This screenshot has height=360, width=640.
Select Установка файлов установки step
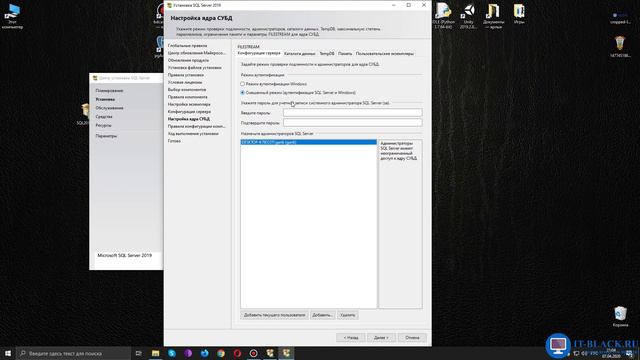coord(194,68)
